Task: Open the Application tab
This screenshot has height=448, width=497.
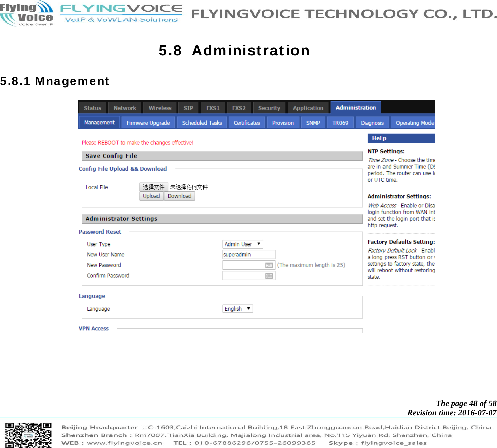Action: coord(308,108)
